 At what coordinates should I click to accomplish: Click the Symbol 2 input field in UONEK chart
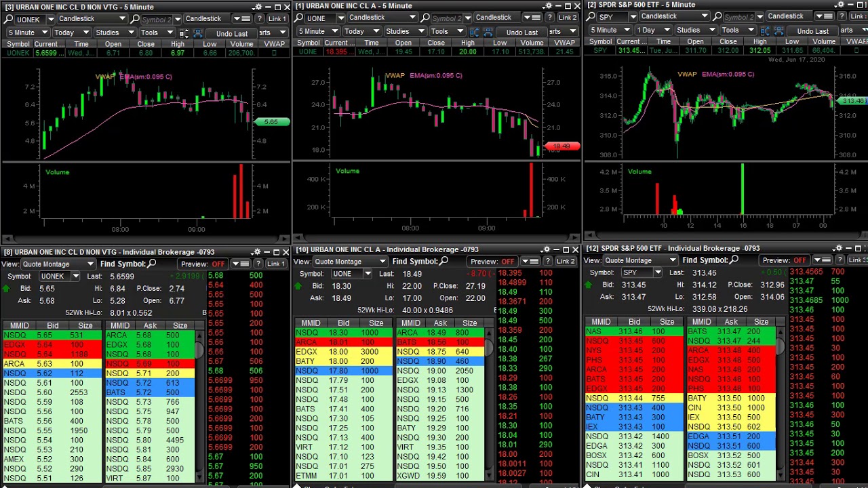[155, 19]
